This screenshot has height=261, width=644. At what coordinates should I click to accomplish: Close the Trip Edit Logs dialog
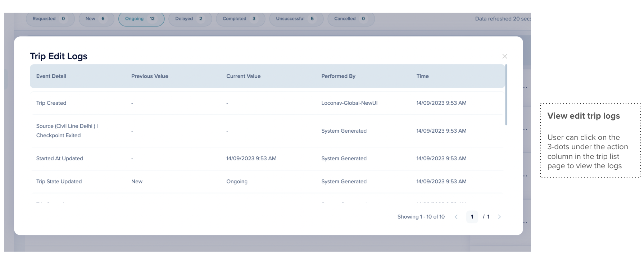(x=504, y=56)
